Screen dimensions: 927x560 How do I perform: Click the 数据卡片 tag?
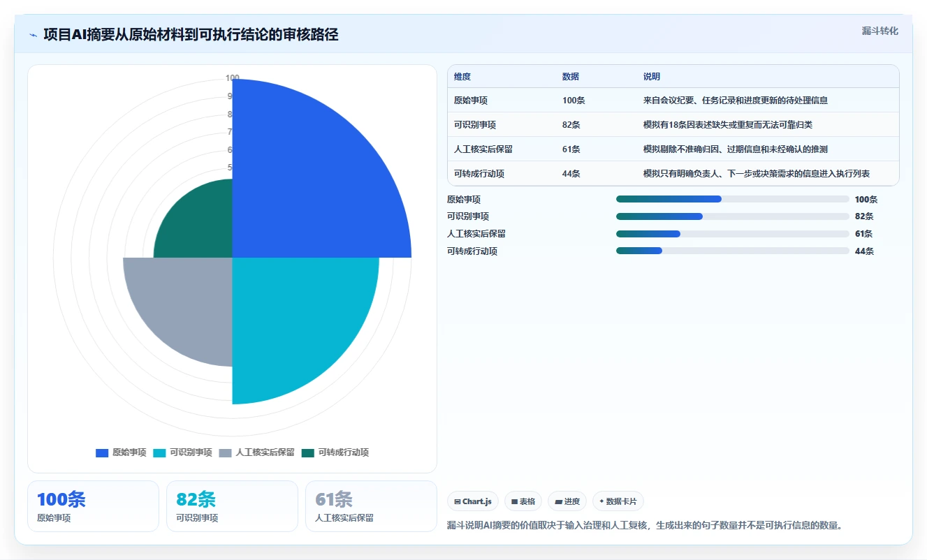pos(618,501)
